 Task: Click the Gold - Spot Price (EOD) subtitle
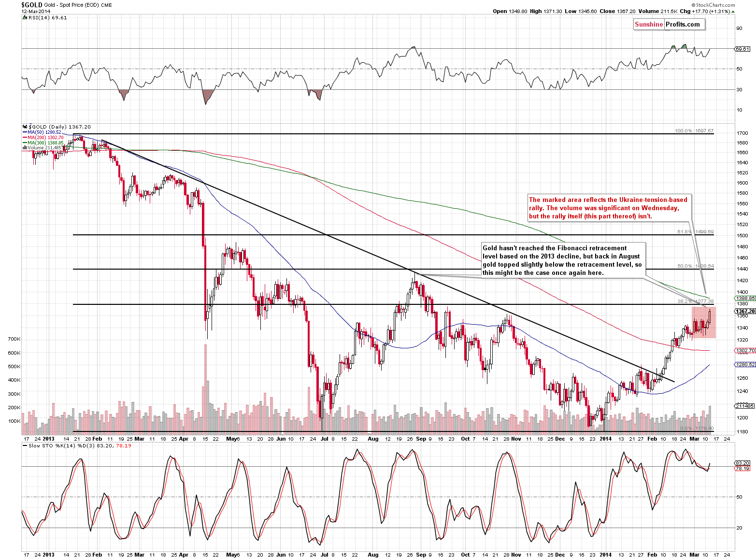72,5
